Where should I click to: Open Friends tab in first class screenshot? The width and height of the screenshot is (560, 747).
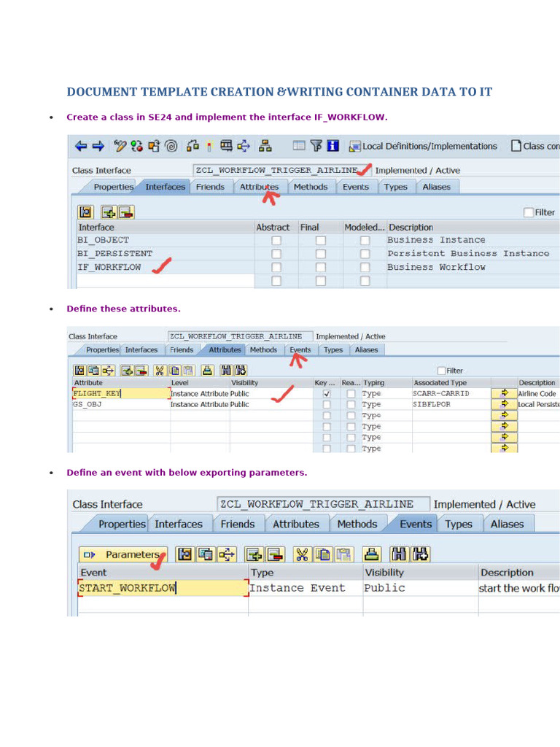tap(210, 187)
